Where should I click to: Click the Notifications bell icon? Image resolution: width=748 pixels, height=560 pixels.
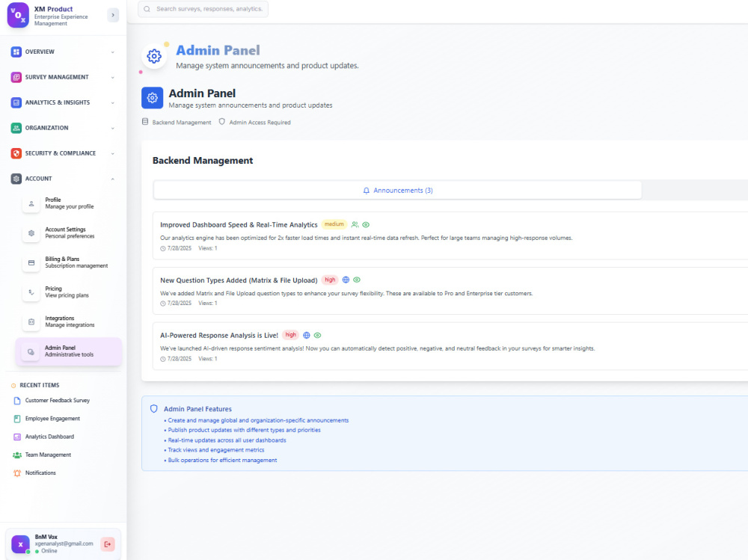coord(17,473)
